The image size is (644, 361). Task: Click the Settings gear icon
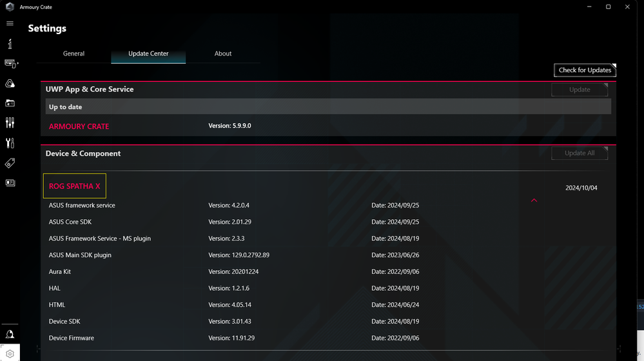coord(10,354)
